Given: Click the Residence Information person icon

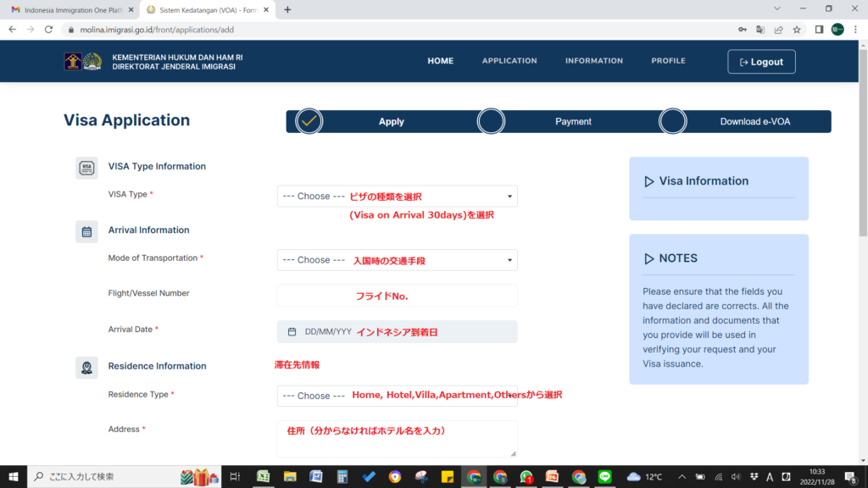Looking at the screenshot, I should [86, 367].
